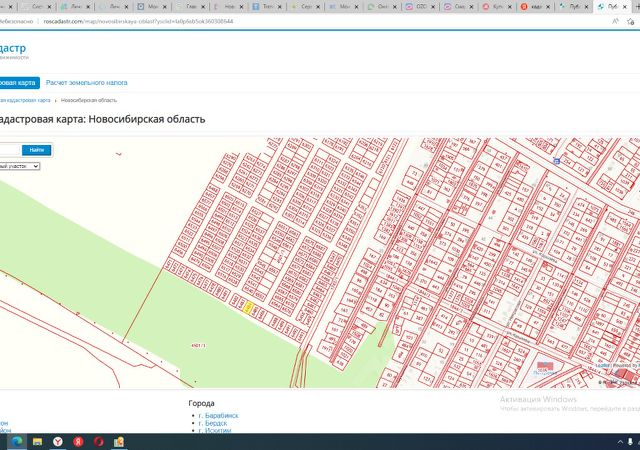Switch to the OZON browser tab

click(x=419, y=7)
